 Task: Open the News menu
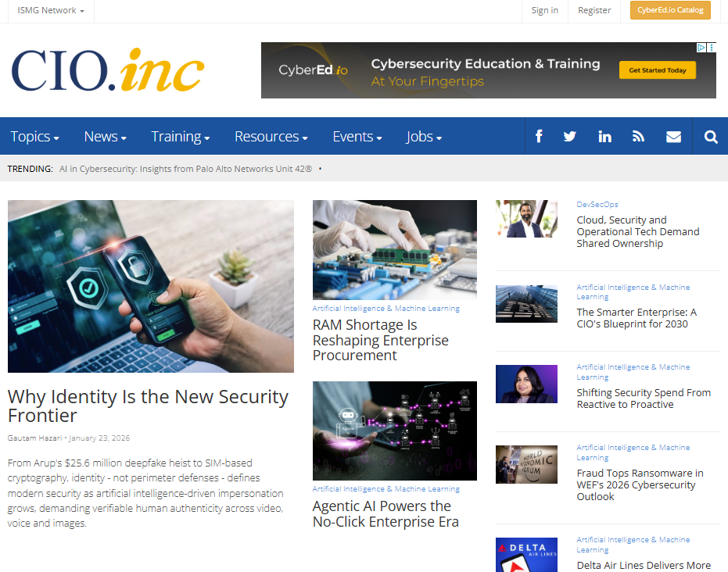coord(106,137)
